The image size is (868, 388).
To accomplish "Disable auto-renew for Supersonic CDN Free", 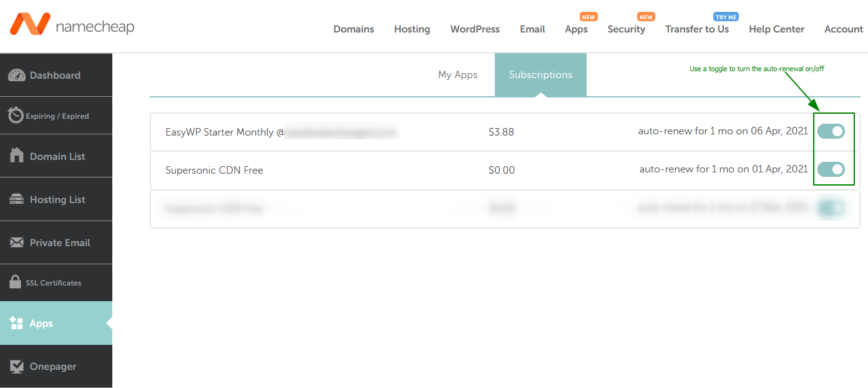I will pyautogui.click(x=831, y=169).
